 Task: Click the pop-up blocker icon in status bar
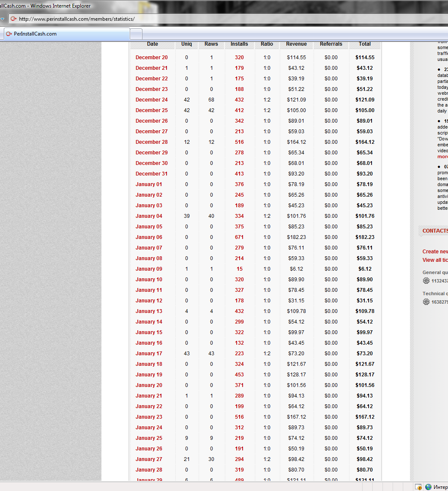(x=418, y=487)
